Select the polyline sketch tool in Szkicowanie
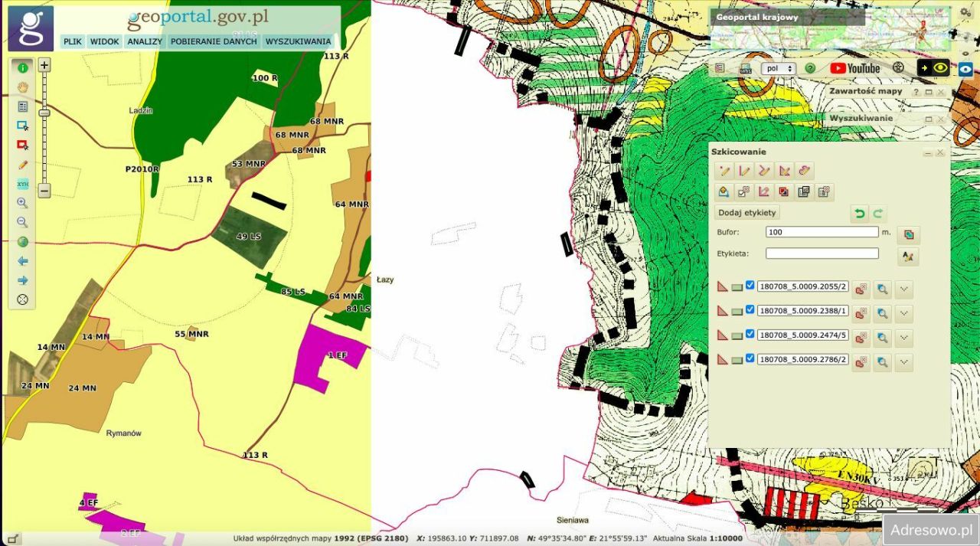Screen dimensions: 980x546 764,170
